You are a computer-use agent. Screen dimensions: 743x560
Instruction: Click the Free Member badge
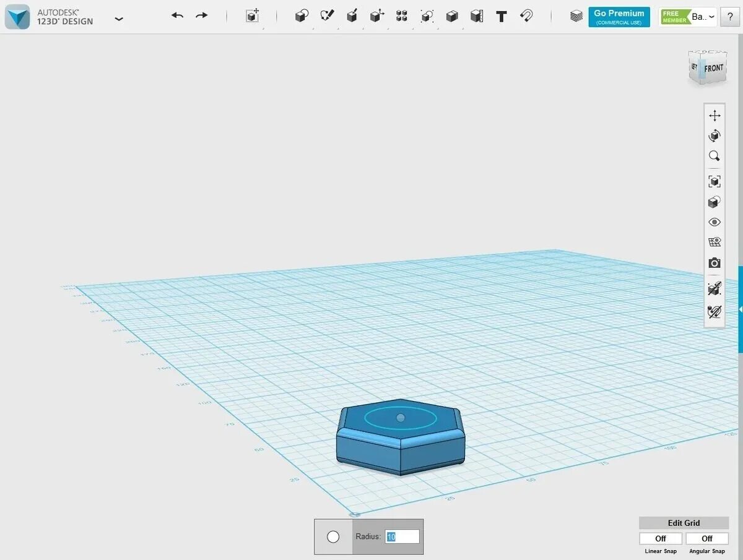pyautogui.click(x=675, y=17)
